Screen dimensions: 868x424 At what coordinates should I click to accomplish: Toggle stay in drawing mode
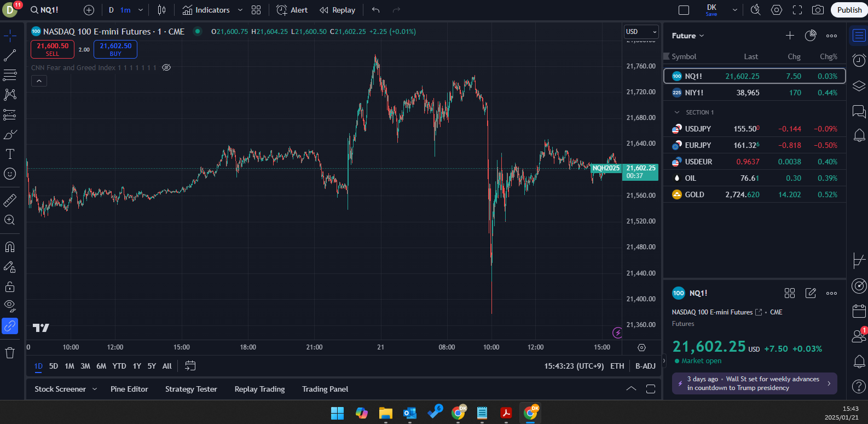10,267
